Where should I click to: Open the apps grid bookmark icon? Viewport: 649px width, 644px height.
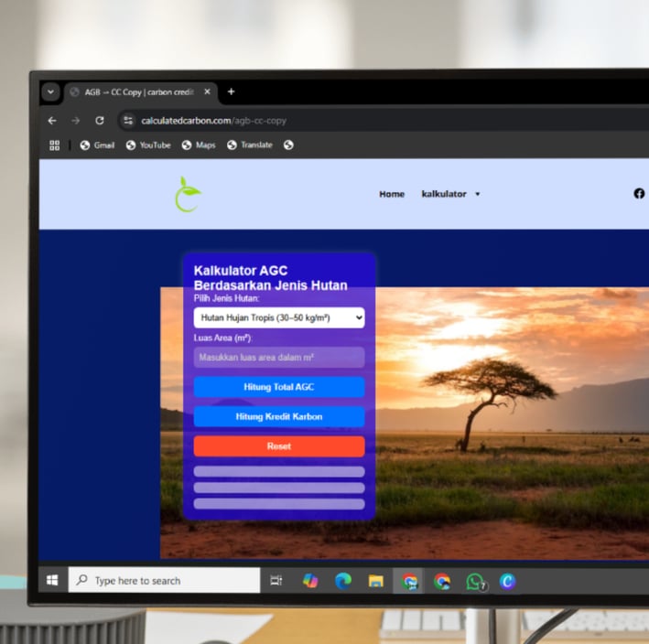click(x=54, y=145)
